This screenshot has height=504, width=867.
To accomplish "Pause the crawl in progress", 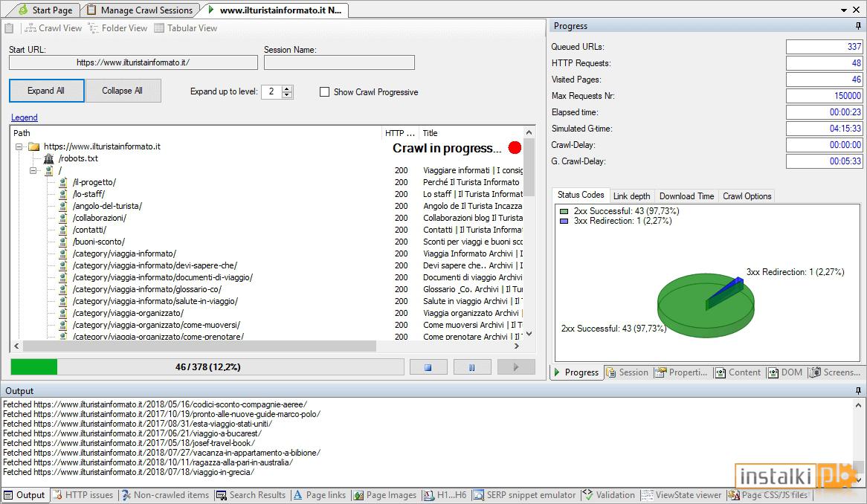I will coord(471,367).
